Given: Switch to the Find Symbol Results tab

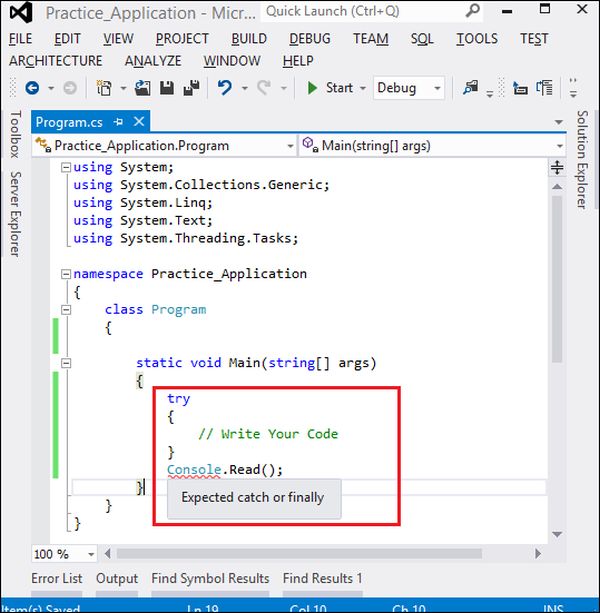Looking at the screenshot, I should coord(210,578).
